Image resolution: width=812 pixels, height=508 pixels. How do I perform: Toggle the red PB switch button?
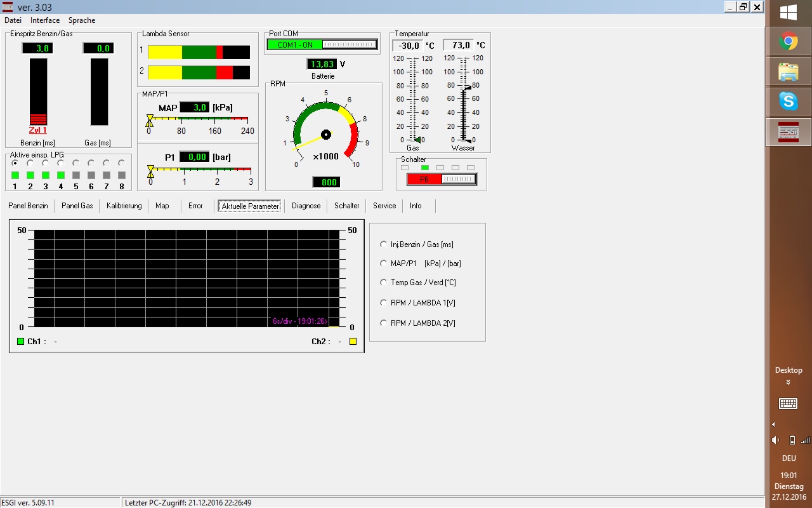[x=442, y=180]
